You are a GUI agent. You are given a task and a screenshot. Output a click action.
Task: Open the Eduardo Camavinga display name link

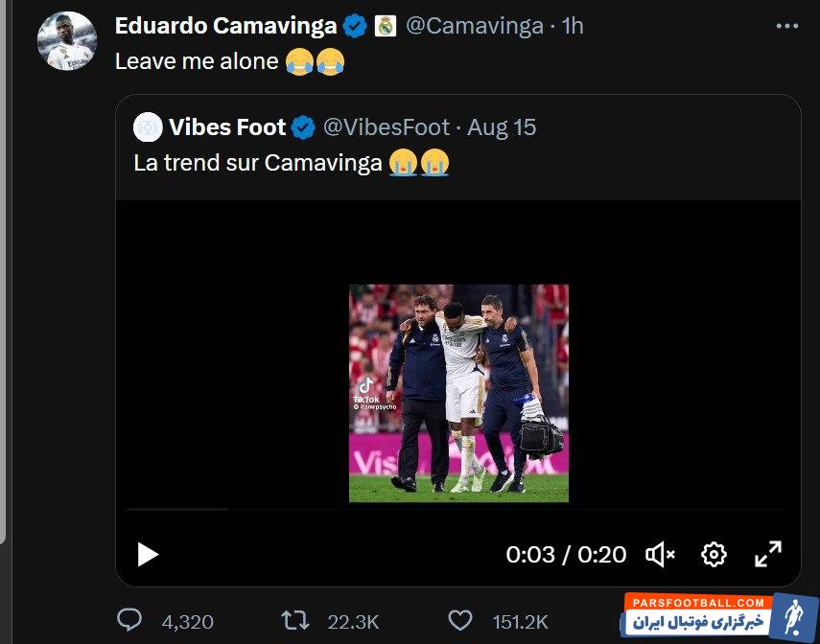click(225, 27)
